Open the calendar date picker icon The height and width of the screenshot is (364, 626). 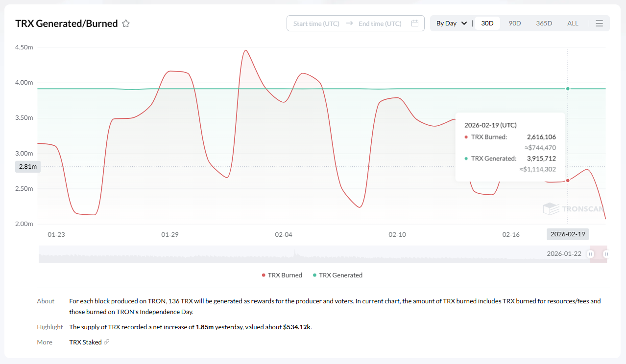[415, 23]
